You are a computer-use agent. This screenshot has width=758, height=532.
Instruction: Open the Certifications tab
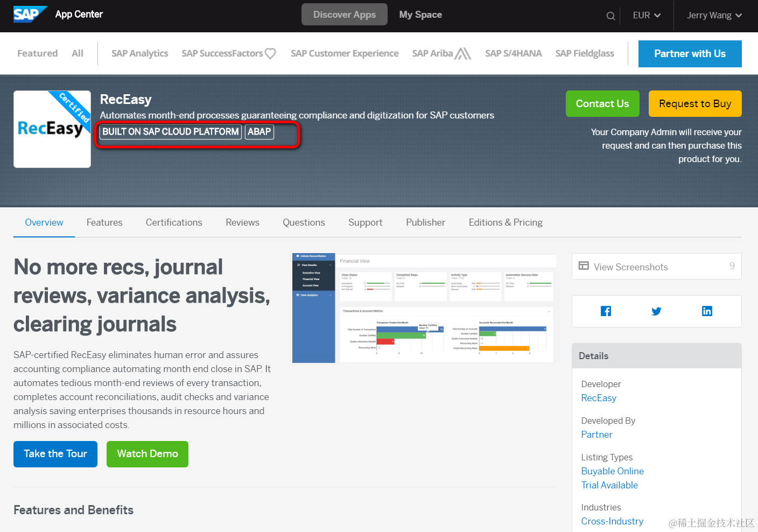click(x=174, y=222)
